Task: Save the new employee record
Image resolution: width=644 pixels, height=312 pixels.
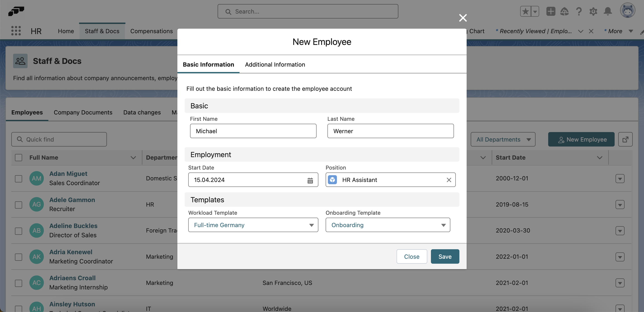Action: coord(445,256)
